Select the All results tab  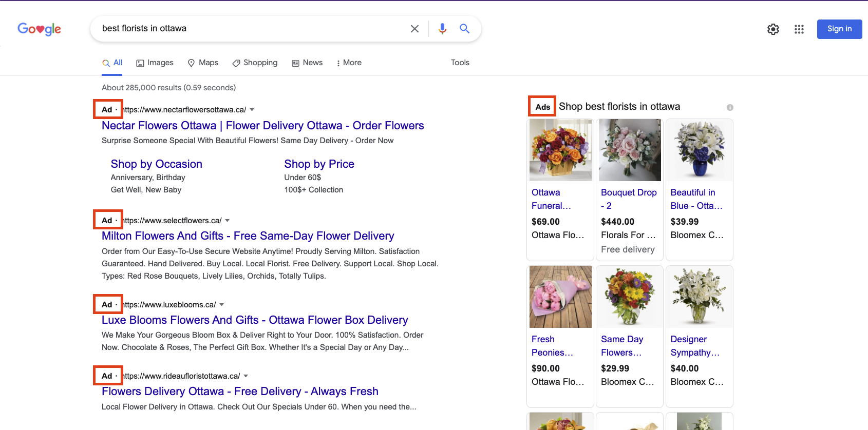point(112,63)
